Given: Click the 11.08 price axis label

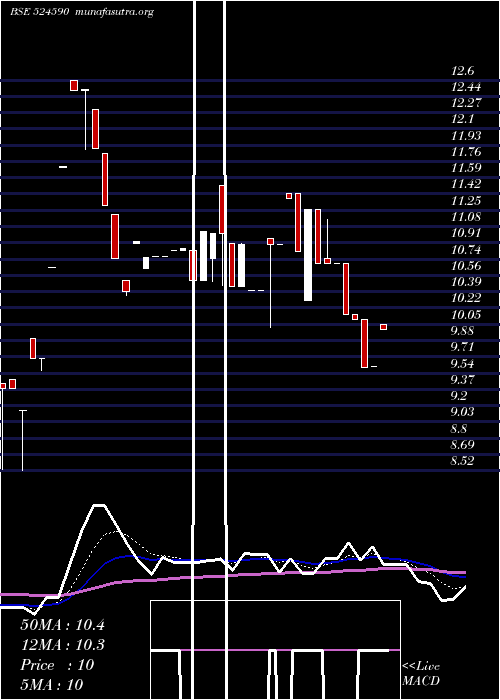Looking at the screenshot, I should pyautogui.click(x=466, y=217).
